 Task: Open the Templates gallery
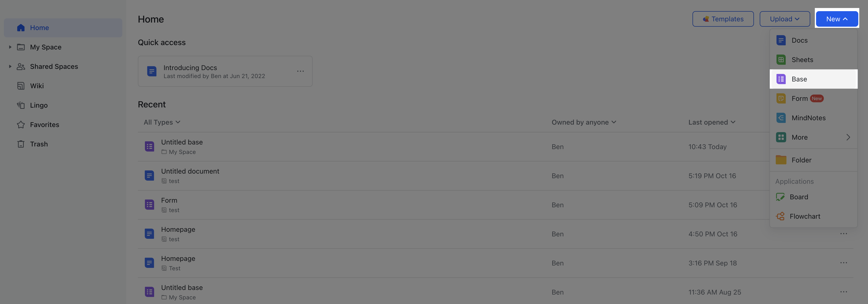[x=723, y=19]
